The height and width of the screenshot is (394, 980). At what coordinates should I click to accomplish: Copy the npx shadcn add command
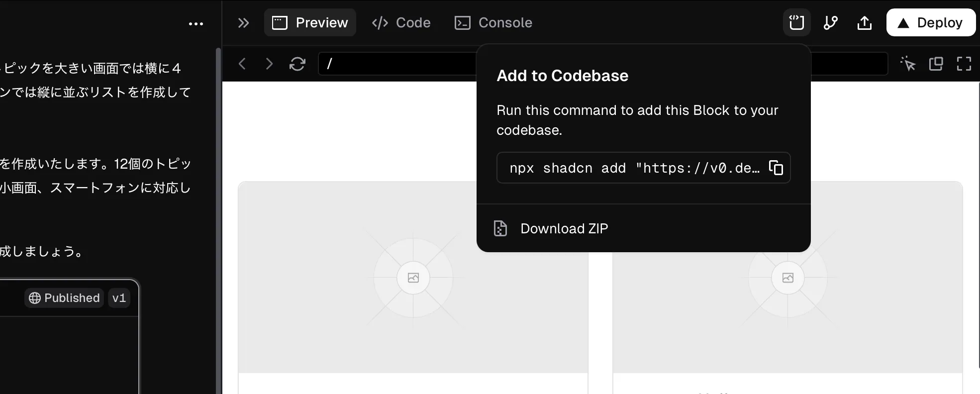(776, 168)
